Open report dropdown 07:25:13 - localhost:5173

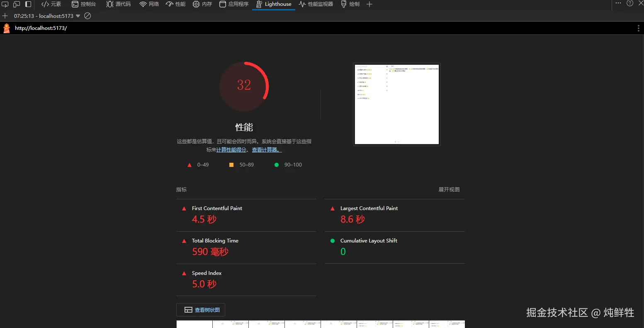[47, 16]
